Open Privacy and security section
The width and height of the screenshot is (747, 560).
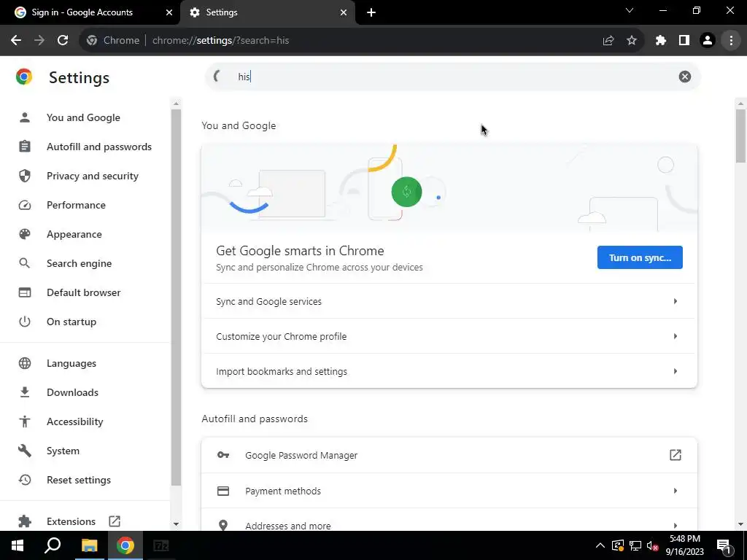(x=93, y=176)
